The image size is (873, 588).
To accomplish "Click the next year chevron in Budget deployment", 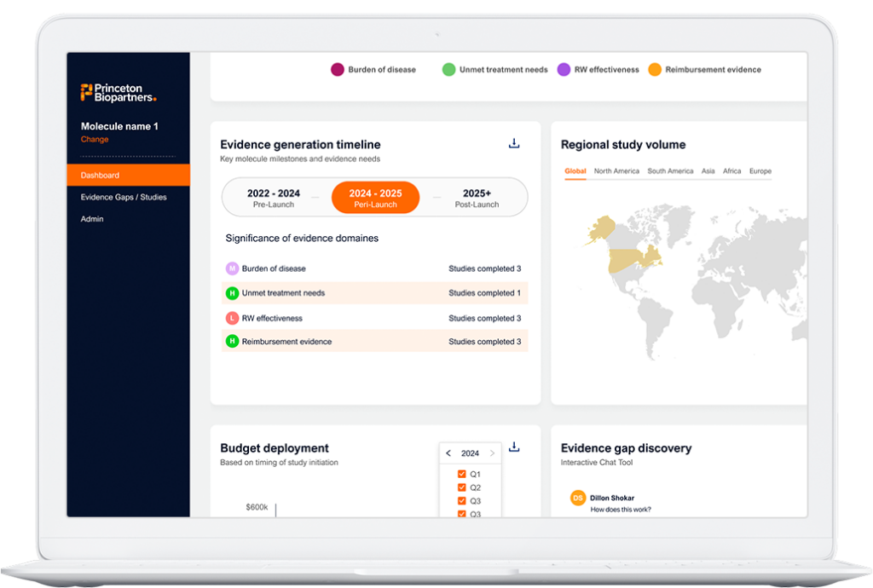I will [x=491, y=453].
